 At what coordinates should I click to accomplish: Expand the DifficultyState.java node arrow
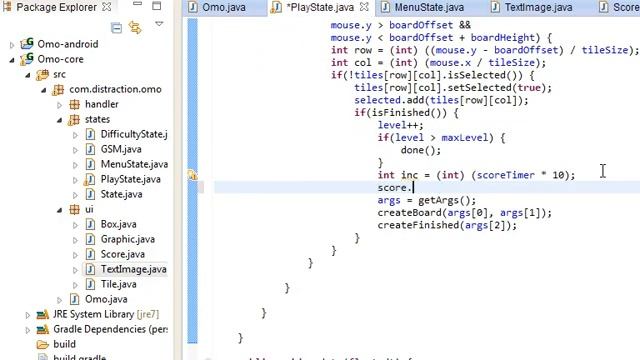(76, 135)
